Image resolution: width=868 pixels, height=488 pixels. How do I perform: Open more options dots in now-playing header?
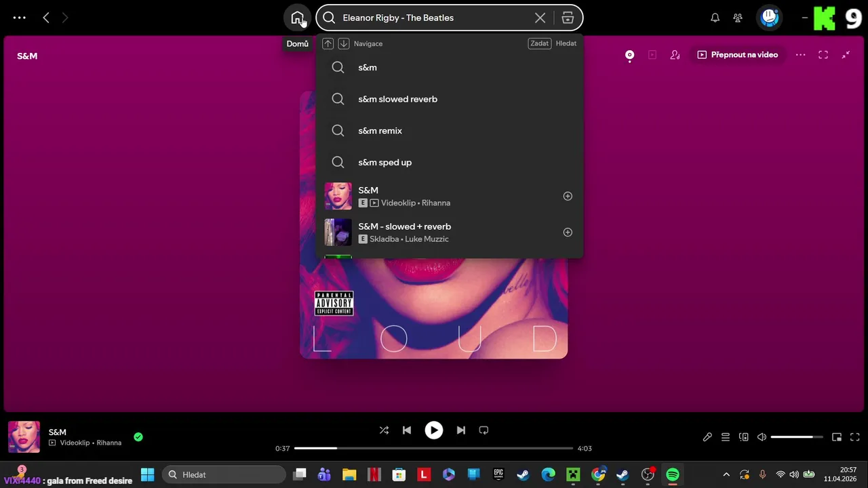[801, 55]
